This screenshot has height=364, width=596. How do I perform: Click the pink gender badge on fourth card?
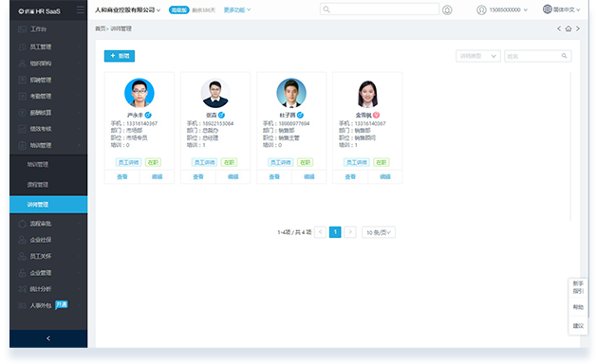click(x=376, y=115)
